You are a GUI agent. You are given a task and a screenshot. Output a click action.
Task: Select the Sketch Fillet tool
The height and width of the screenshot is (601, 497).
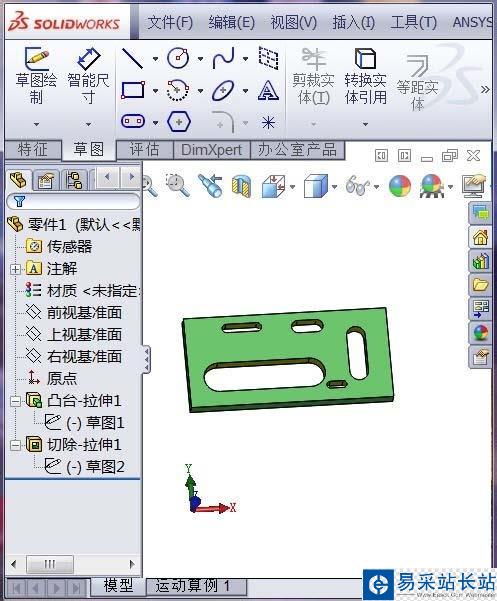coord(223,122)
